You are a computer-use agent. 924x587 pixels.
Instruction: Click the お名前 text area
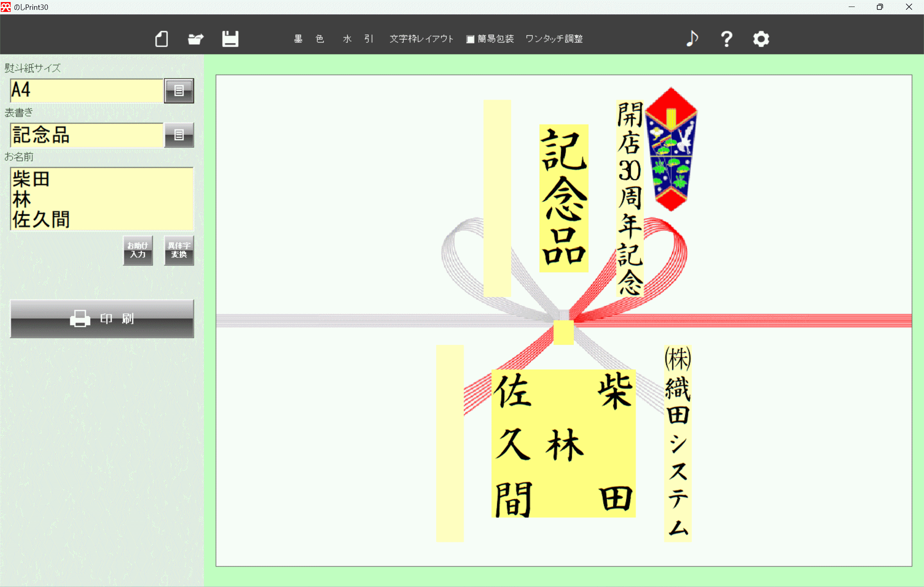pyautogui.click(x=102, y=199)
